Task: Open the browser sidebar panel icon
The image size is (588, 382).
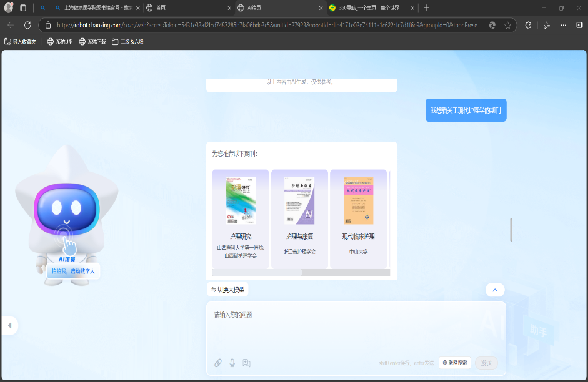Action: click(579, 25)
